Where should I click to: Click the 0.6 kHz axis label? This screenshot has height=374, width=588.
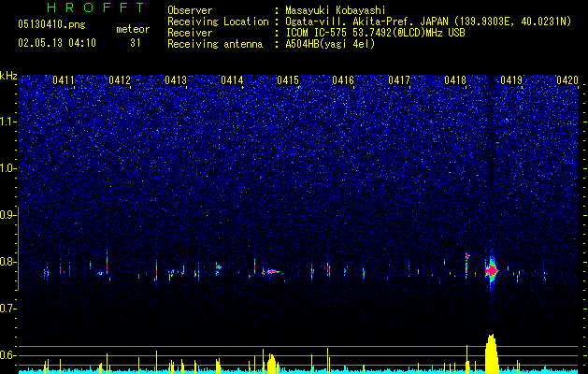[x=8, y=355]
